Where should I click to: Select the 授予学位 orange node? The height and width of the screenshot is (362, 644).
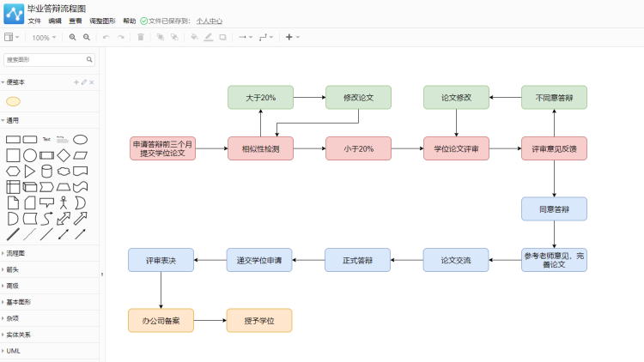pos(259,321)
